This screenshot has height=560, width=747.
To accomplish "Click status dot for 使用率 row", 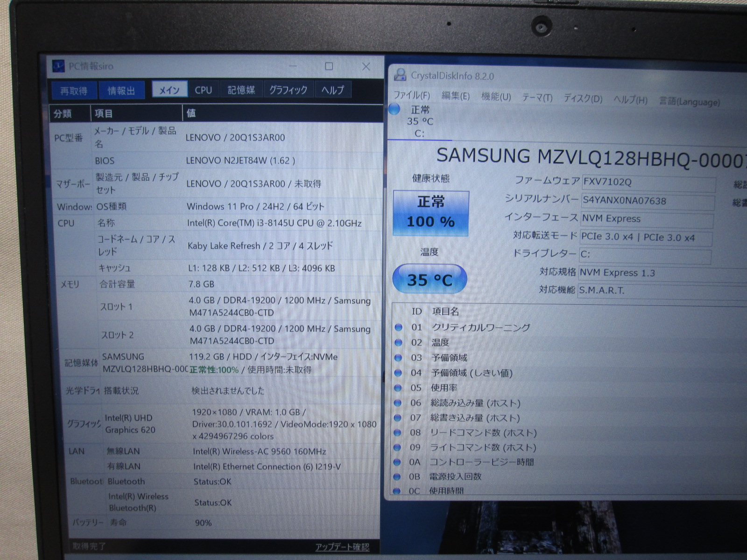I will [398, 388].
